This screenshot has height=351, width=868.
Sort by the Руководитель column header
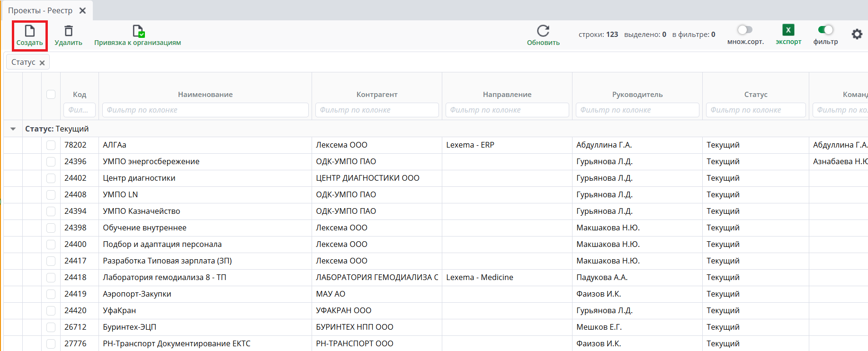[x=637, y=95]
